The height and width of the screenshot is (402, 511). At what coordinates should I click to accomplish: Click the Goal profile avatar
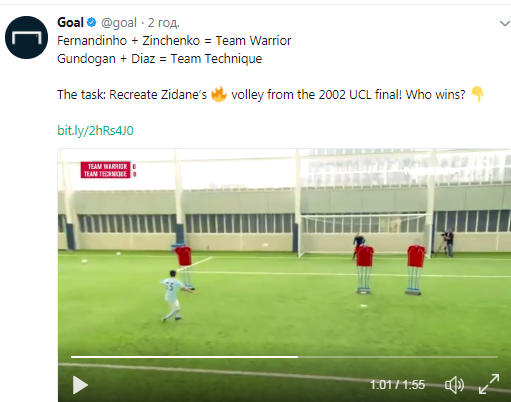(26, 37)
